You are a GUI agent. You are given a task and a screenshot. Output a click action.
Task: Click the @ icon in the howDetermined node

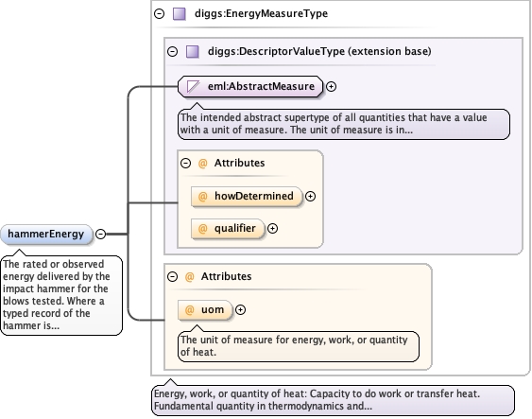click(x=202, y=196)
